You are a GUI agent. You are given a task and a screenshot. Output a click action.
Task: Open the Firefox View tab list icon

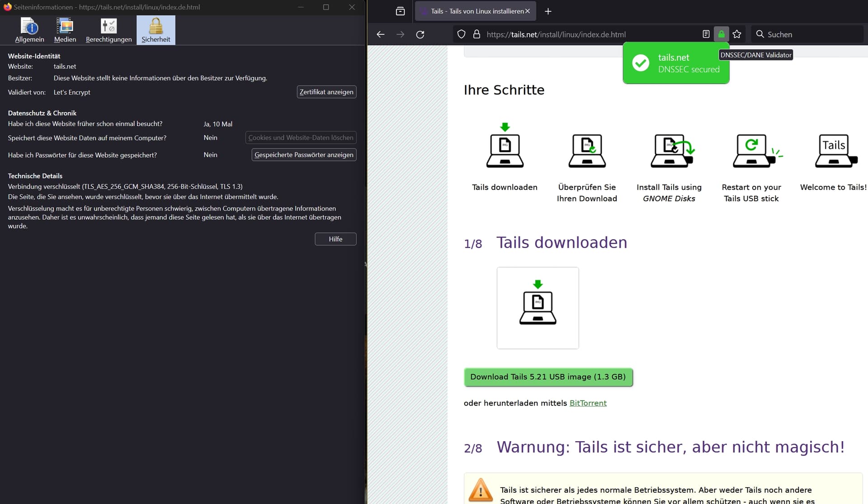pos(400,11)
